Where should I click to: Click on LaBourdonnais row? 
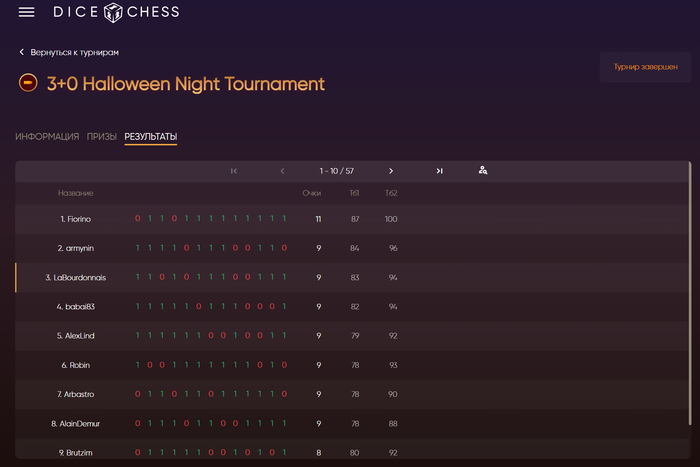[x=76, y=277]
